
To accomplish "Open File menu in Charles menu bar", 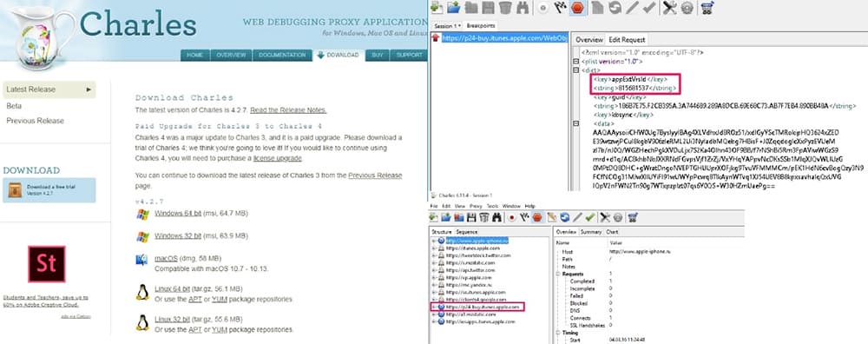I will (x=434, y=206).
